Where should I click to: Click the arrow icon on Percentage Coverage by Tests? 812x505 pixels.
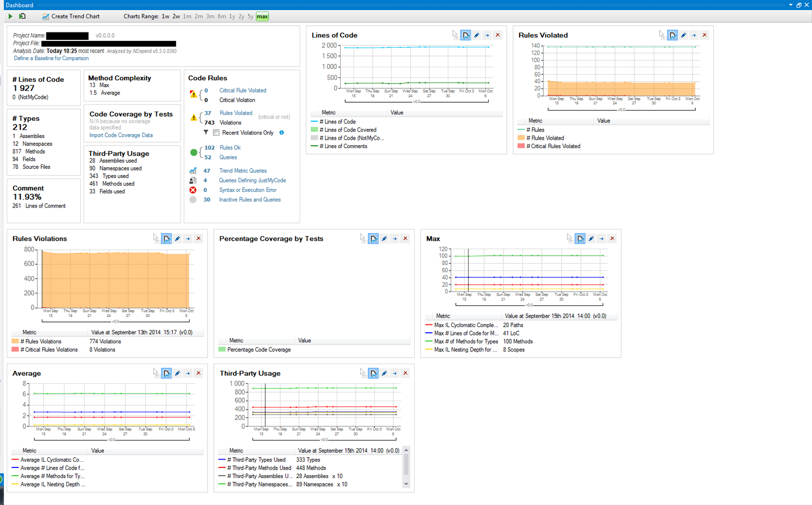pyautogui.click(x=395, y=239)
